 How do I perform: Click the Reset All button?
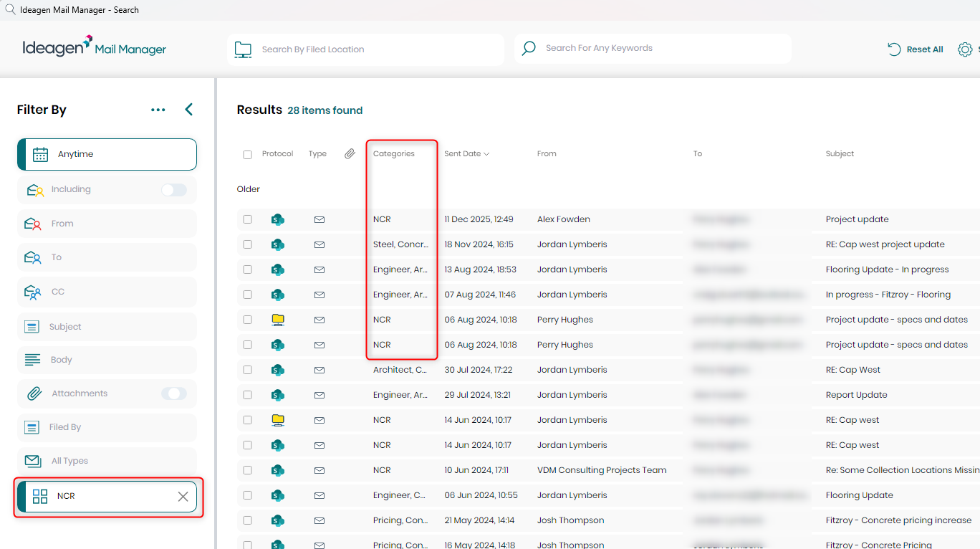(x=916, y=49)
